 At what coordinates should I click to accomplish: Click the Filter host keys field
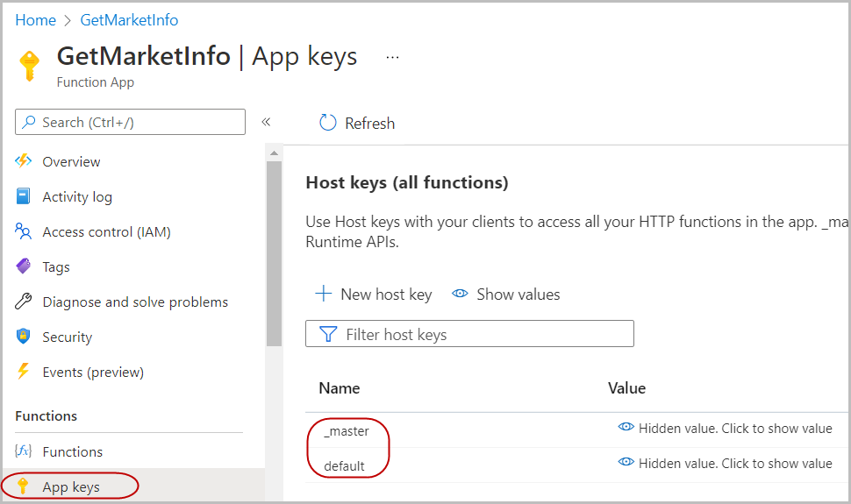(x=469, y=334)
